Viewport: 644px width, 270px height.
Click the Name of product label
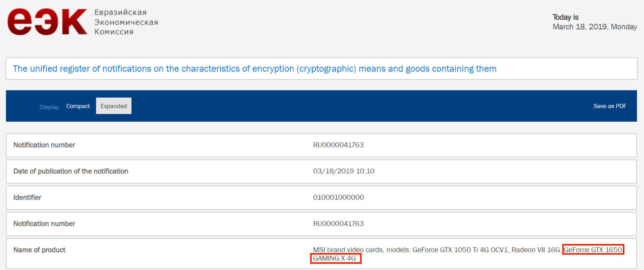pyautogui.click(x=39, y=250)
